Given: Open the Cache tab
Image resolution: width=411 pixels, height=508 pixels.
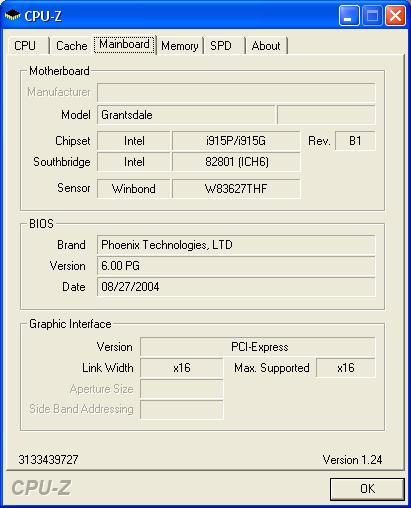Looking at the screenshot, I should (x=71, y=46).
